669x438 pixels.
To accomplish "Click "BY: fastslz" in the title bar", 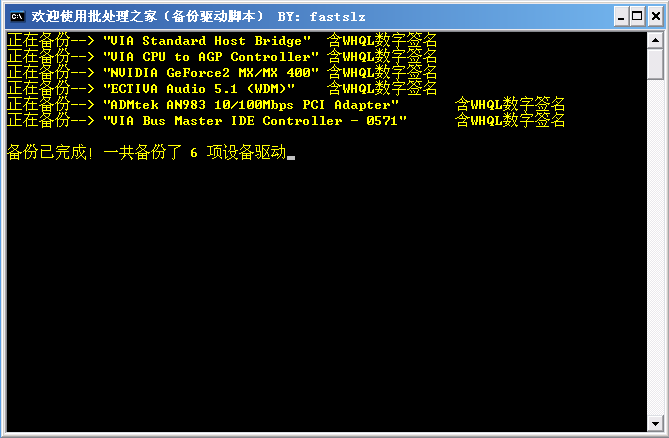I will [321, 17].
